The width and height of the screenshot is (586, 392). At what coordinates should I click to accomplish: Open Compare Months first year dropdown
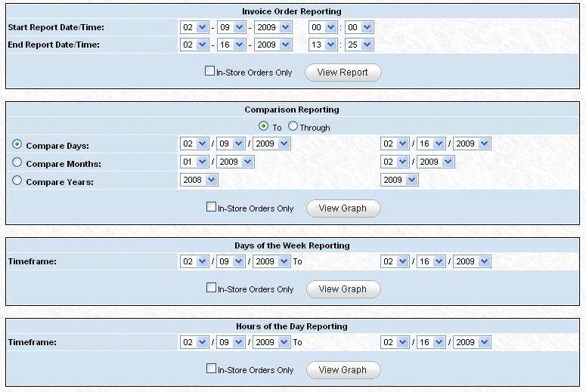click(x=235, y=162)
